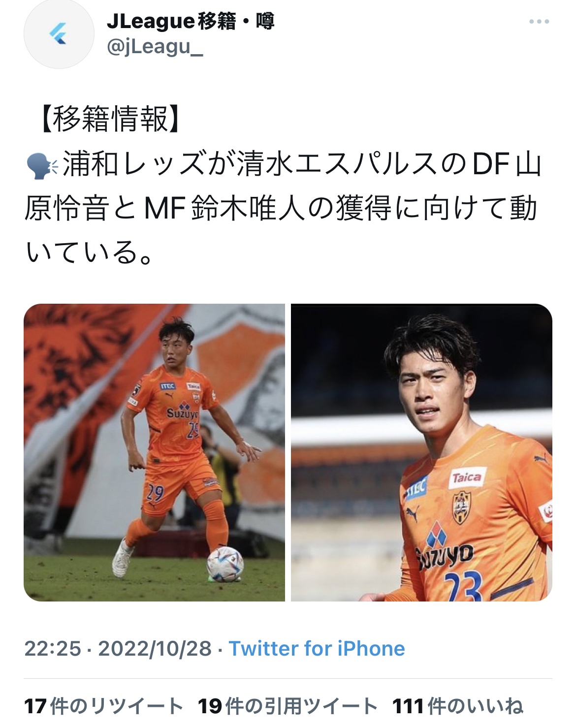View the 19件の引用ツイート list
576x728 pixels.
[x=288, y=706]
